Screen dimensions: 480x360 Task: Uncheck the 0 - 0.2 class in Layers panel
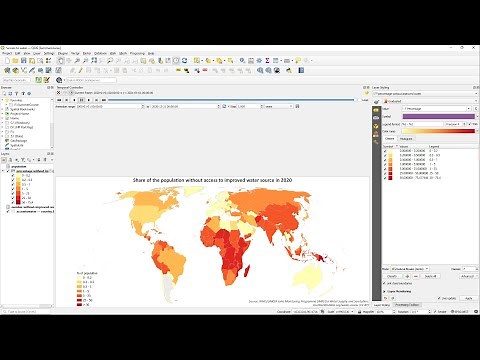point(13,175)
